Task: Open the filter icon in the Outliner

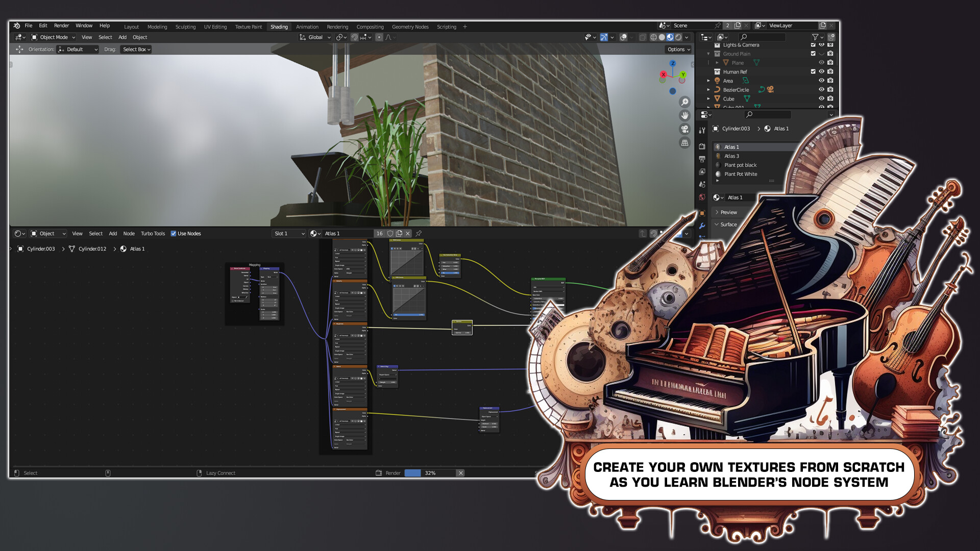Action: click(815, 37)
